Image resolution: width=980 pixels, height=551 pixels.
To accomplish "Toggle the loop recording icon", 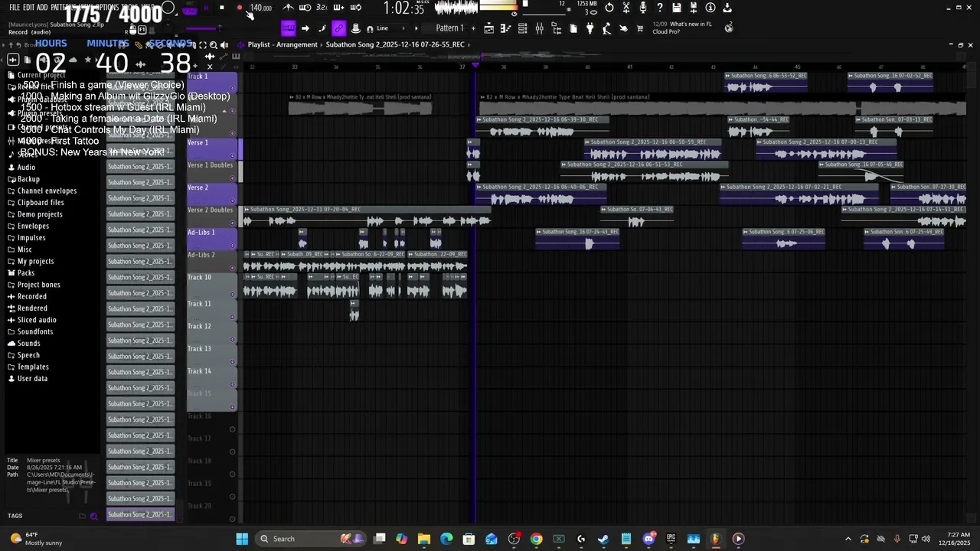I will [x=356, y=8].
